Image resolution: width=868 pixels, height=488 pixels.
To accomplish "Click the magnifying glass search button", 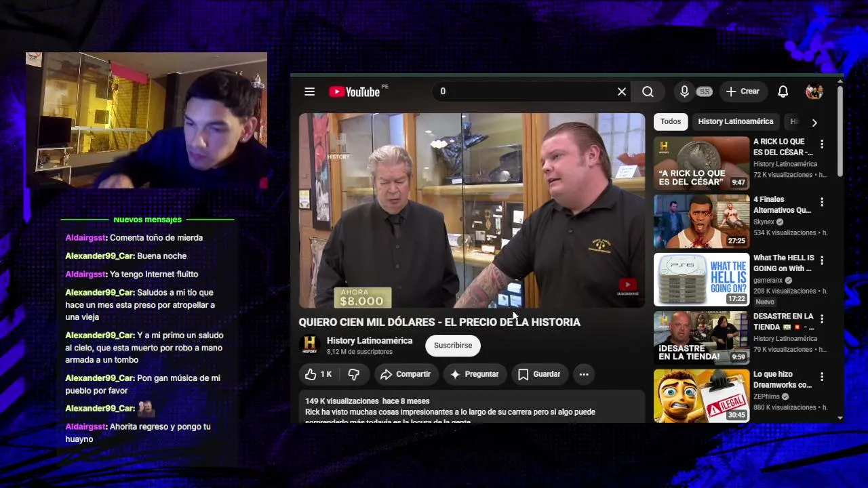I will [648, 91].
